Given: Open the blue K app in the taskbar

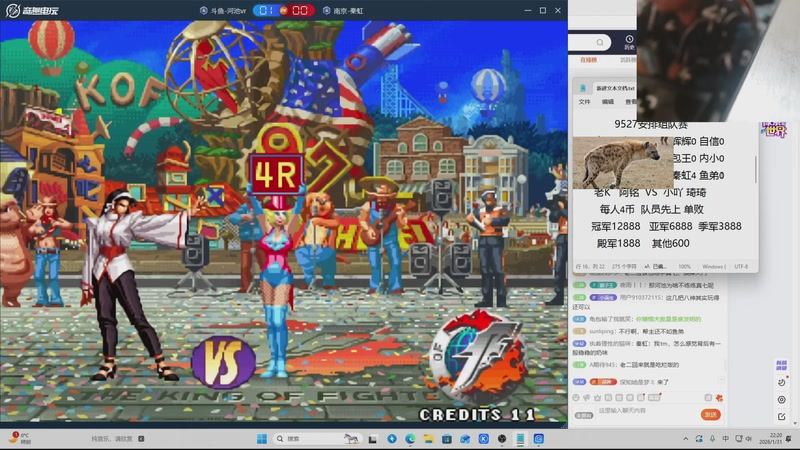Looking at the screenshot, I should click(484, 439).
